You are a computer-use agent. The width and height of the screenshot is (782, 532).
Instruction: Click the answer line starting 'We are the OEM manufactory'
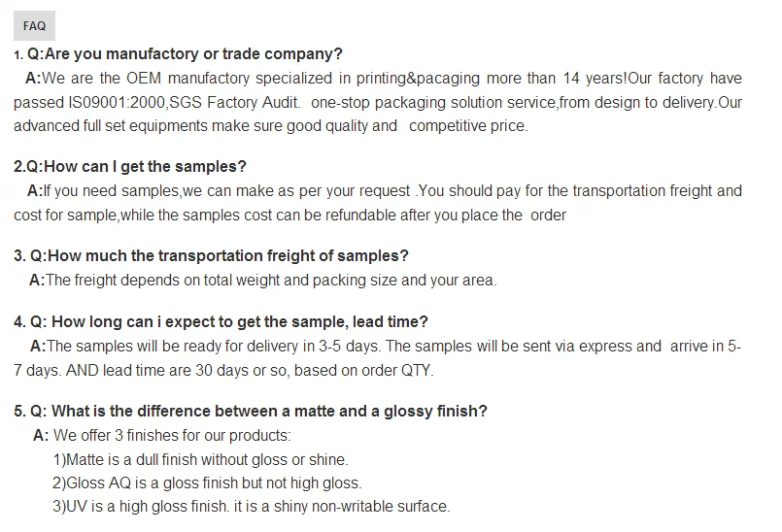(x=389, y=79)
